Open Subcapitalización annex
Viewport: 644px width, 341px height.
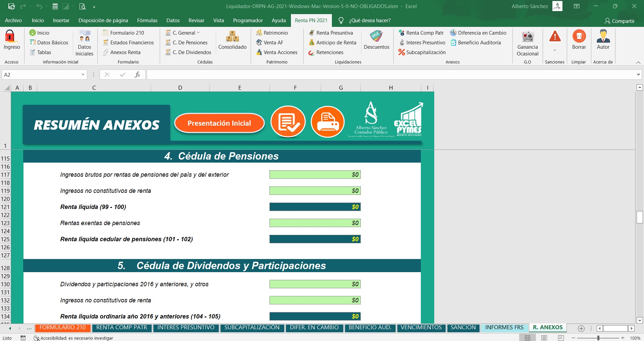tap(422, 52)
